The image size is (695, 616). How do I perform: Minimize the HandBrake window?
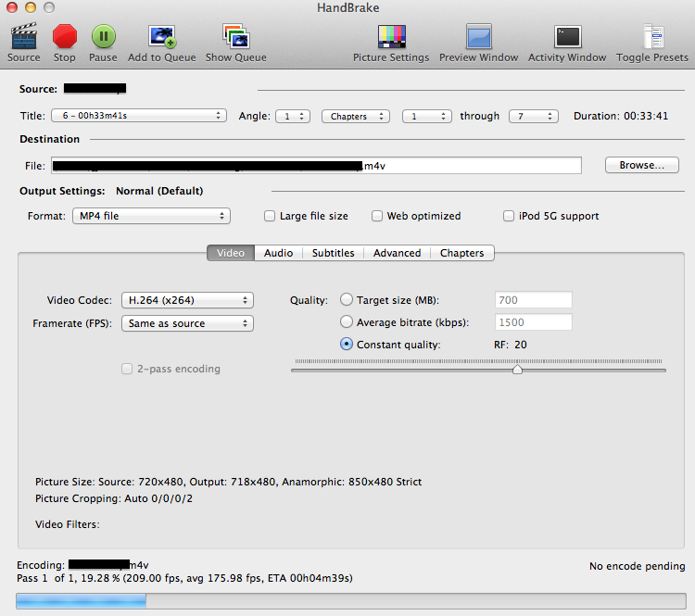click(x=31, y=7)
